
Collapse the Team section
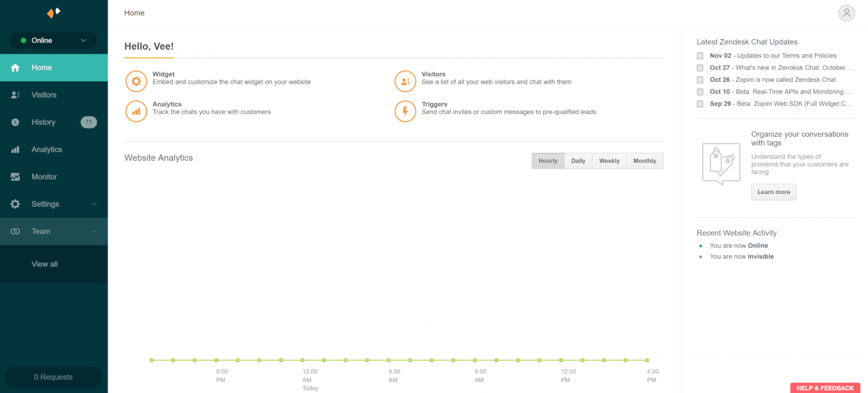[x=53, y=231]
